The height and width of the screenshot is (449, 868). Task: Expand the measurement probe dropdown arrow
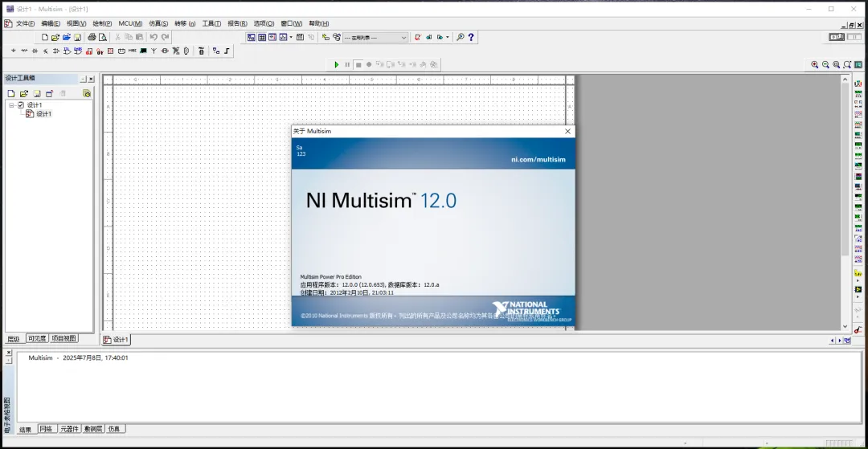[858, 280]
